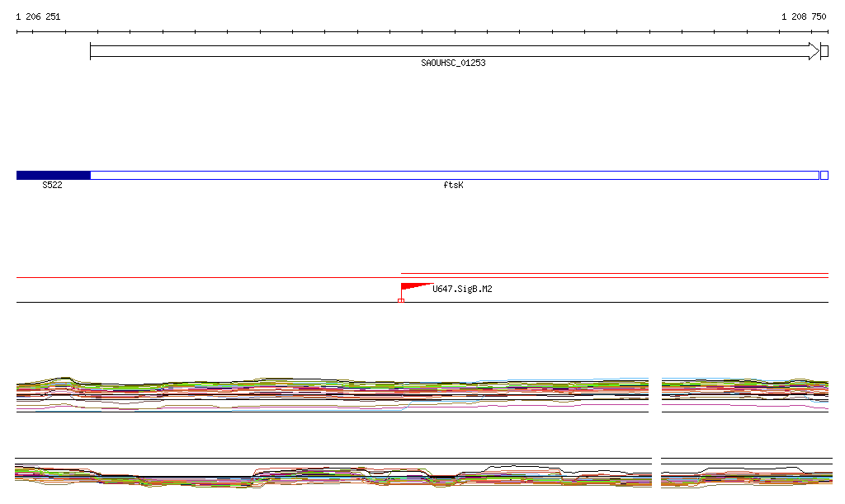Click the end coordinate 1 208 750
Viewport: 845px width, 504px height.
[804, 16]
